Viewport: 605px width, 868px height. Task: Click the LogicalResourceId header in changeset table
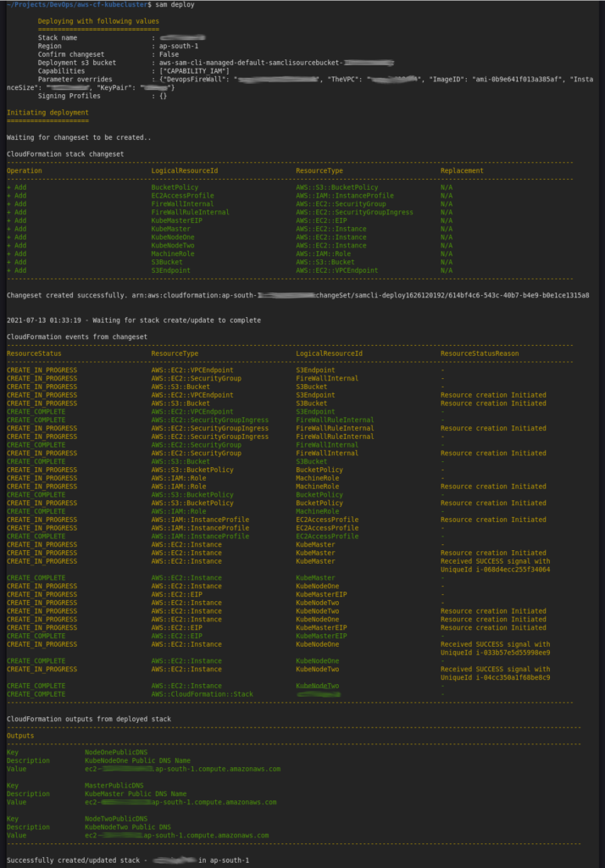[185, 170]
